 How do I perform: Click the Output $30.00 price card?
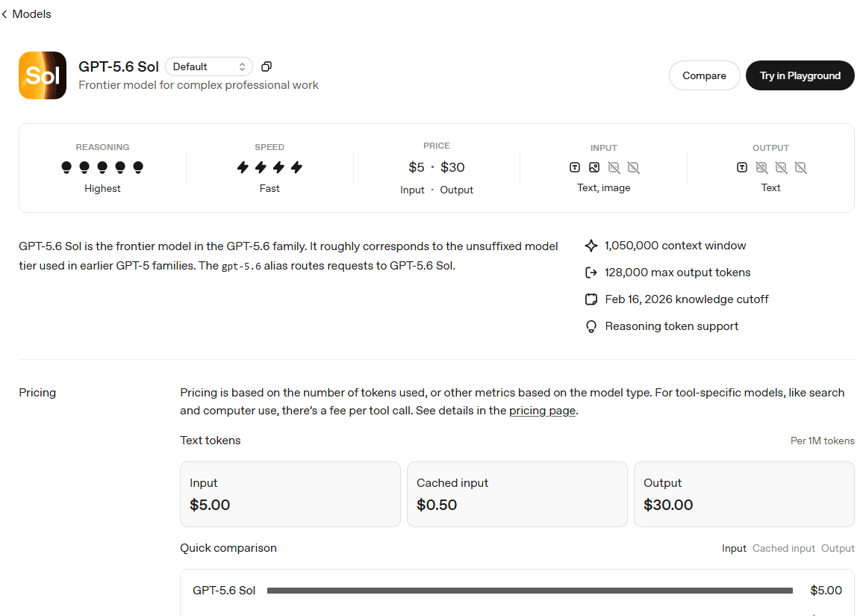click(744, 494)
